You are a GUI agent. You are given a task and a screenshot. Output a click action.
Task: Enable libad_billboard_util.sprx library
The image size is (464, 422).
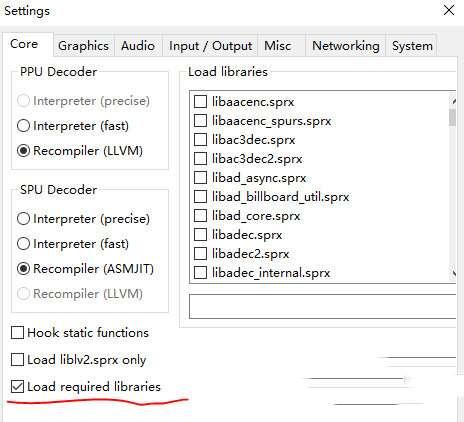click(200, 197)
